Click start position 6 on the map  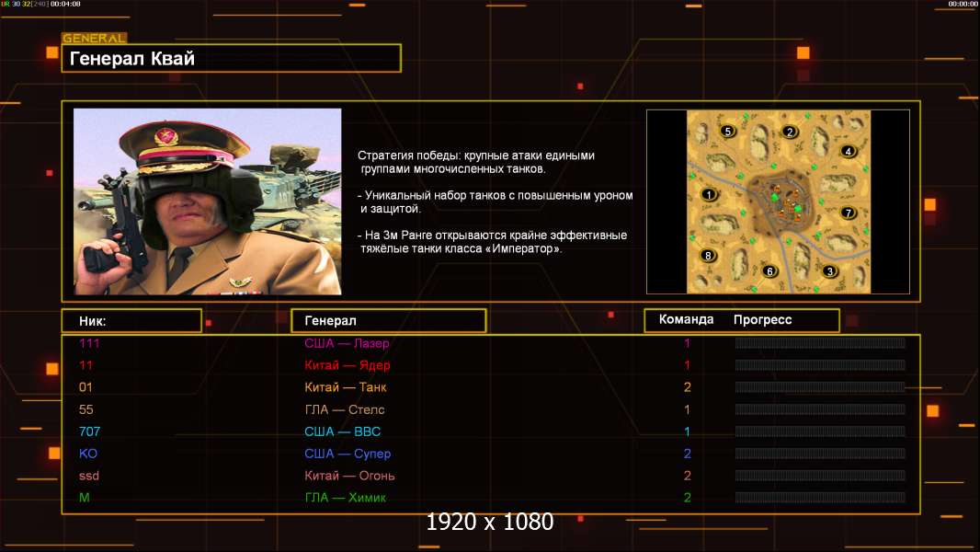click(769, 270)
